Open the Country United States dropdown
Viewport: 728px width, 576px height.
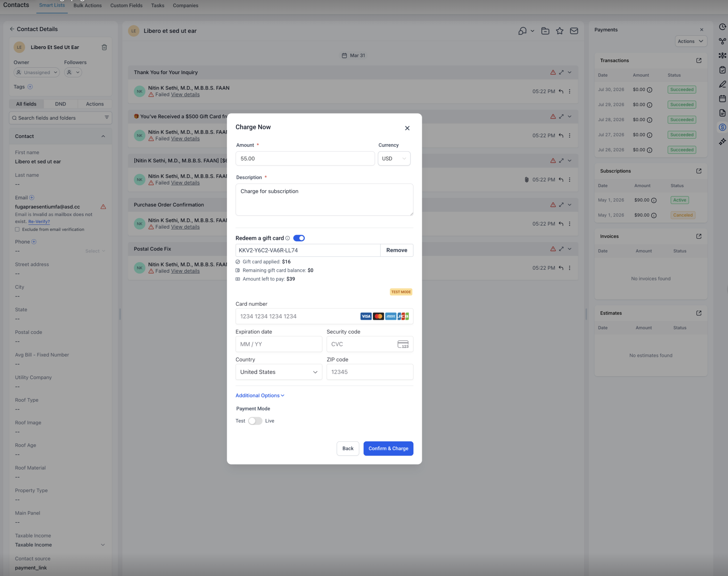(x=279, y=372)
